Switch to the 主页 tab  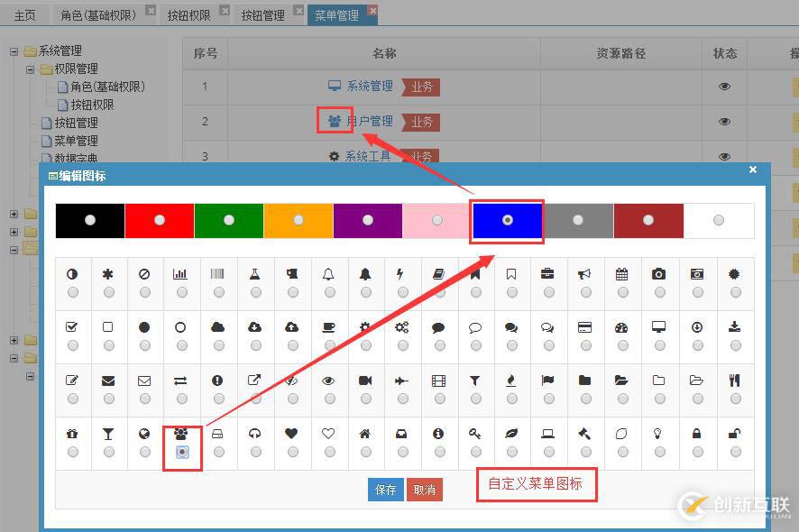coord(25,16)
